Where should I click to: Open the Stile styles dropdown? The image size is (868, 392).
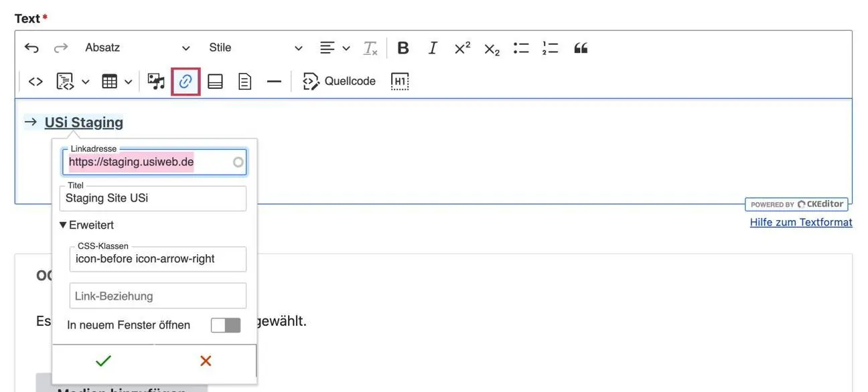point(255,48)
